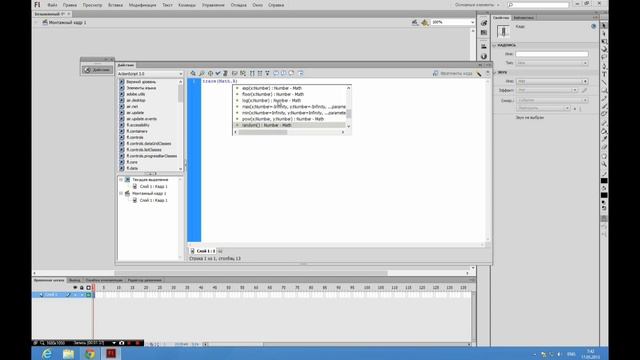Click the auto format icon
The image size is (640, 360).
(225, 73)
